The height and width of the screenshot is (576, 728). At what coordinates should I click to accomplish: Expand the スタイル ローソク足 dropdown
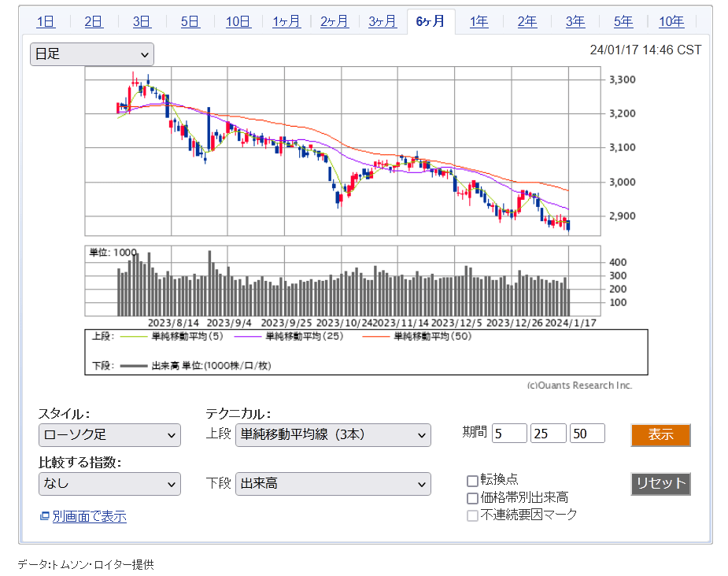coord(109,435)
